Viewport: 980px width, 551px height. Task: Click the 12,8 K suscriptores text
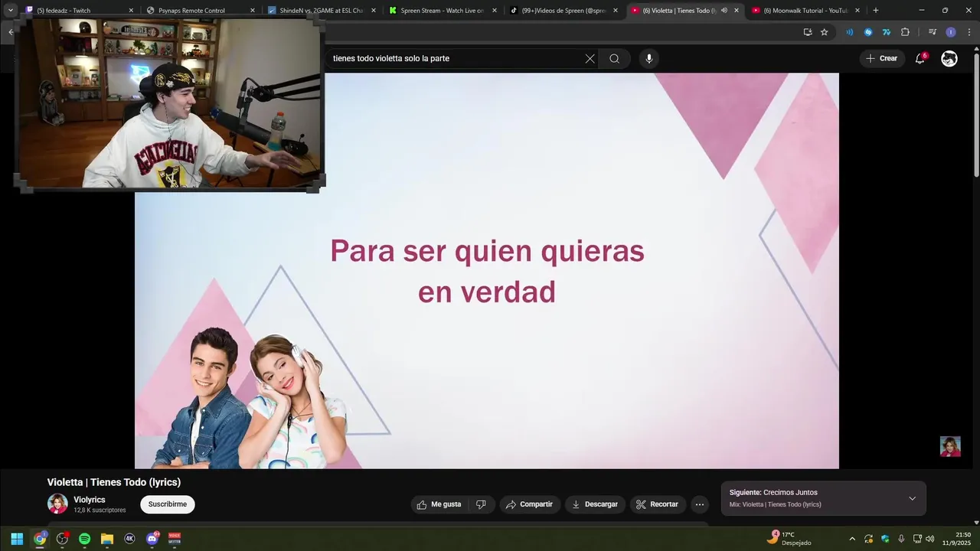tap(100, 510)
